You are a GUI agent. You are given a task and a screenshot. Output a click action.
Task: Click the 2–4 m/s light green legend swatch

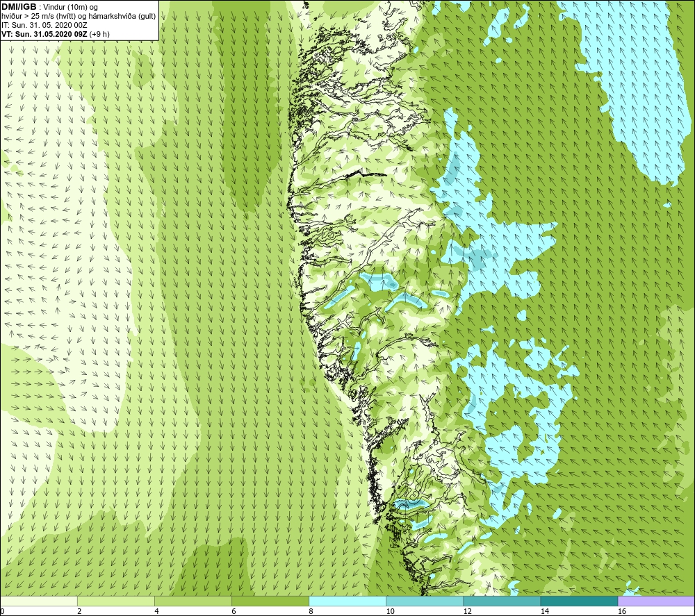pyautogui.click(x=115, y=601)
